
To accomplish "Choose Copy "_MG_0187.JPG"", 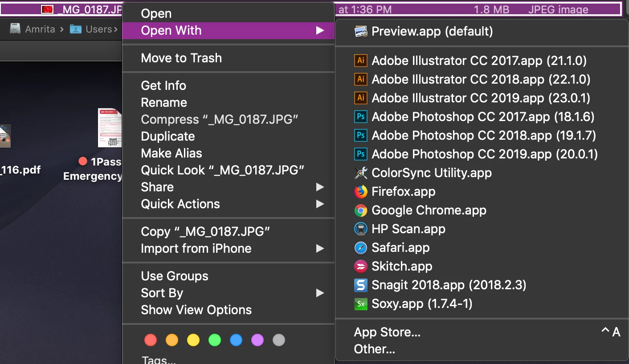I will coord(229,231).
